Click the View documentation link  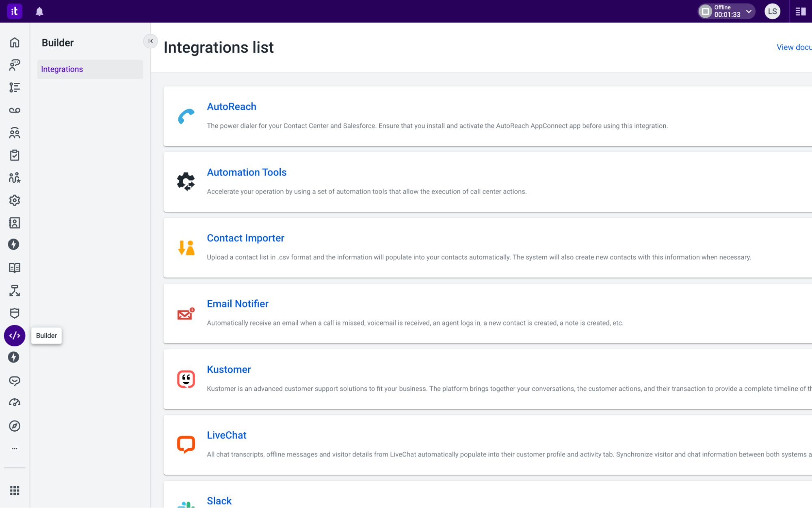pyautogui.click(x=794, y=47)
